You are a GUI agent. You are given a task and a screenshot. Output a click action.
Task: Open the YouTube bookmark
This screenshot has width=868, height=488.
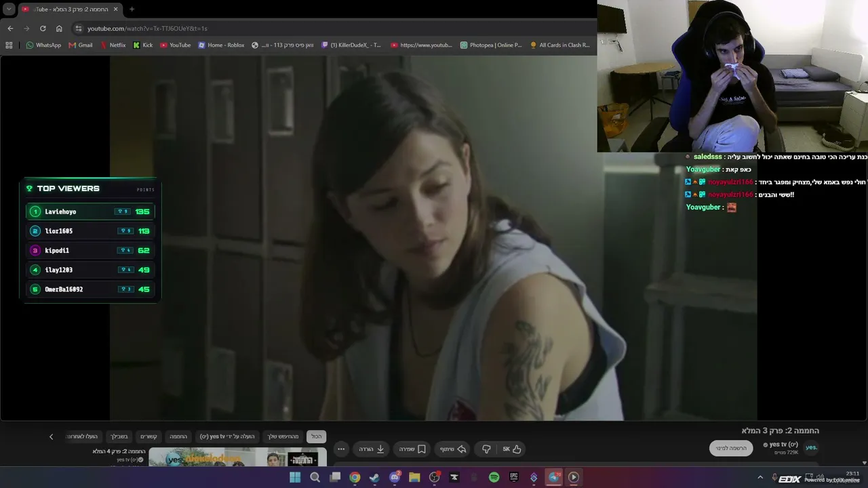pyautogui.click(x=176, y=45)
